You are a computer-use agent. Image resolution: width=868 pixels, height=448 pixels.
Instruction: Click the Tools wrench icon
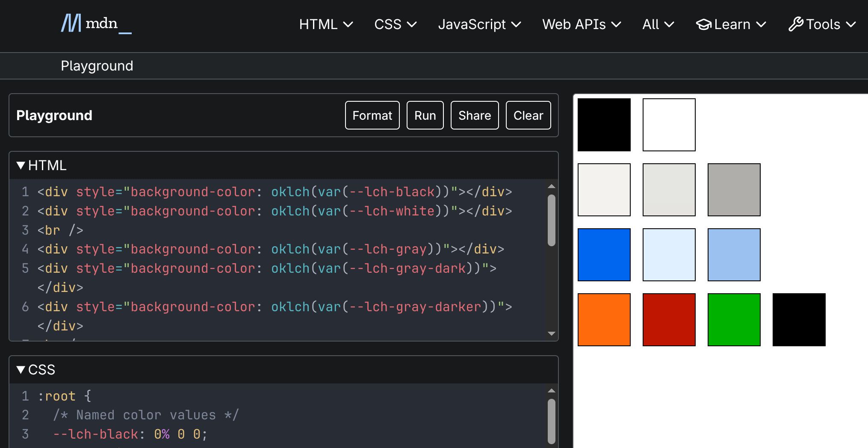796,24
